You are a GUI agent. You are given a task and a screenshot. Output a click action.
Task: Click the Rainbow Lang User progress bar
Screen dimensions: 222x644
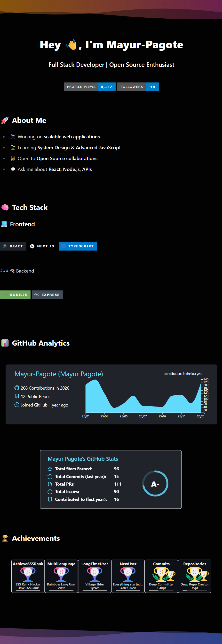coord(61,591)
